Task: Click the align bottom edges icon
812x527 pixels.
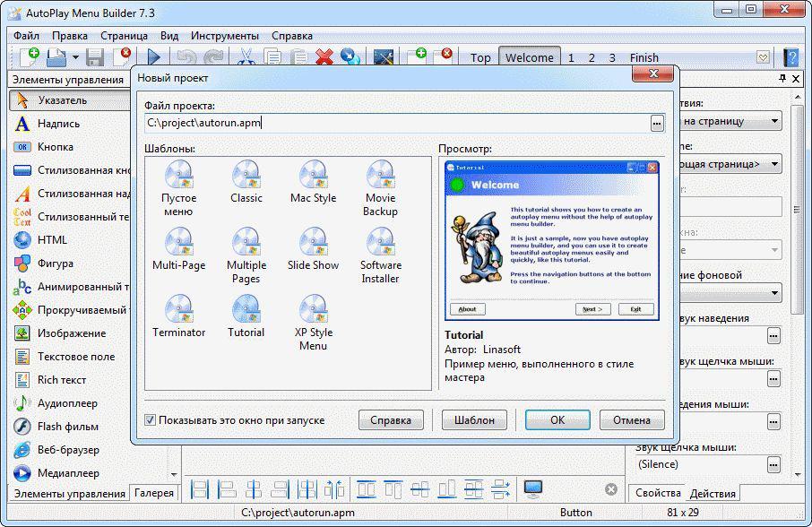Action: click(447, 488)
